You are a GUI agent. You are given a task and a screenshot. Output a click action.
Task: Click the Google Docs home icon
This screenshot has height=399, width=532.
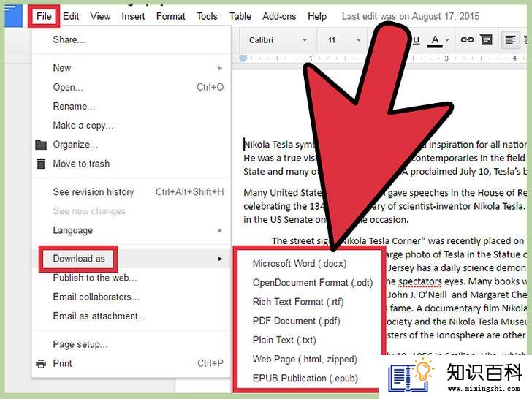[x=13, y=15]
